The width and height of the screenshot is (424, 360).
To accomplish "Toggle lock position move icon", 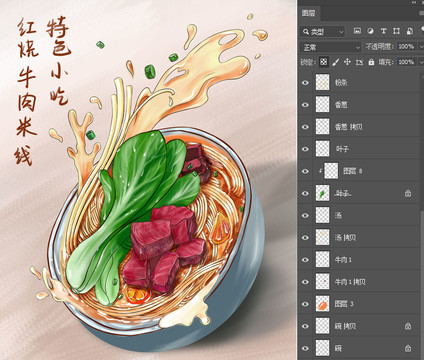I will (x=347, y=62).
